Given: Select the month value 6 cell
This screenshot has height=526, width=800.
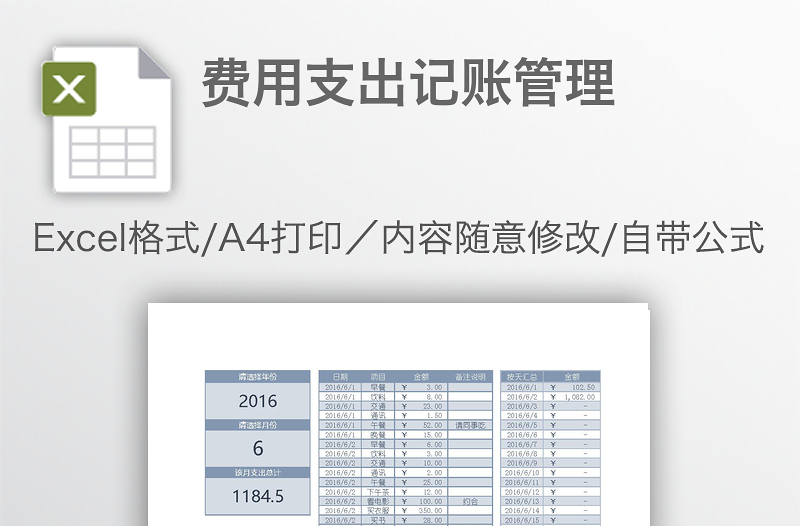Looking at the screenshot, I should pos(258,448).
